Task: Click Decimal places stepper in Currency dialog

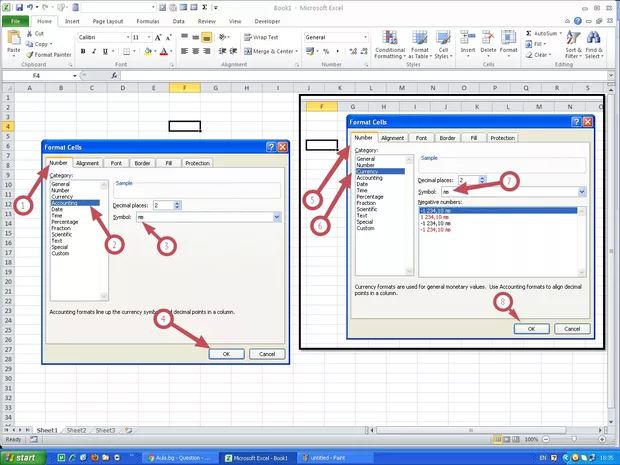Action: click(x=482, y=180)
